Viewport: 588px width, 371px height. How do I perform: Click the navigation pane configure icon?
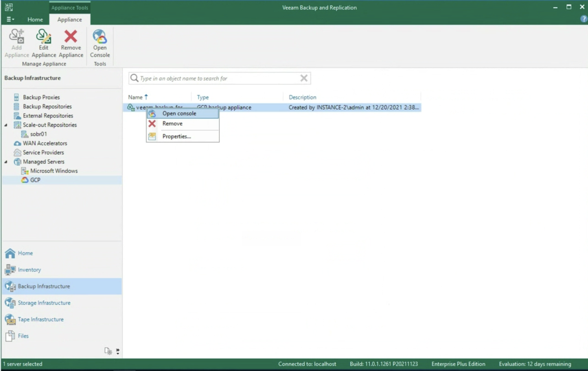108,351
